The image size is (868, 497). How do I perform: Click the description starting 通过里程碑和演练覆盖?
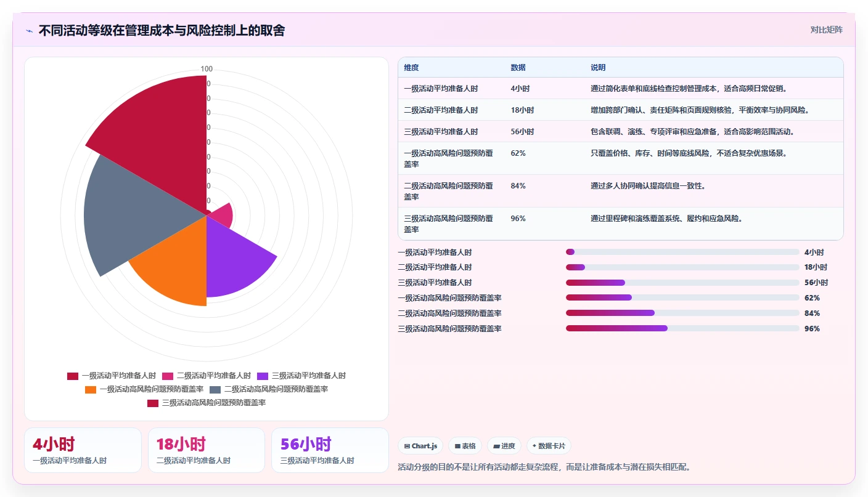click(x=666, y=219)
